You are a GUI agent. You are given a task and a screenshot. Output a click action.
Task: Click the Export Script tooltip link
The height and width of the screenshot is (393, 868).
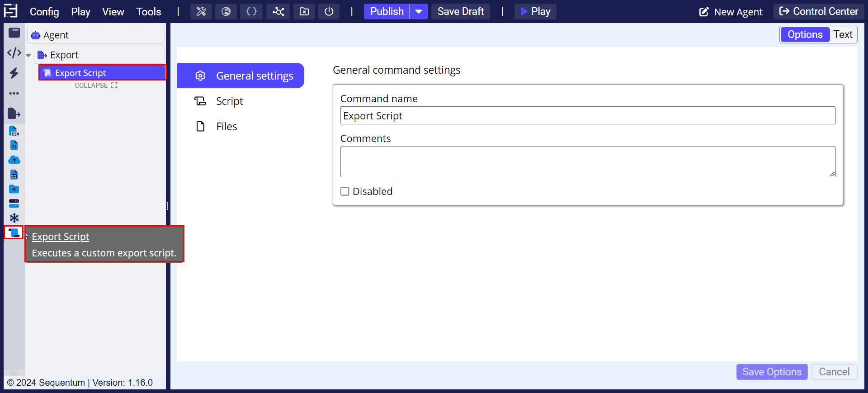pyautogui.click(x=61, y=237)
